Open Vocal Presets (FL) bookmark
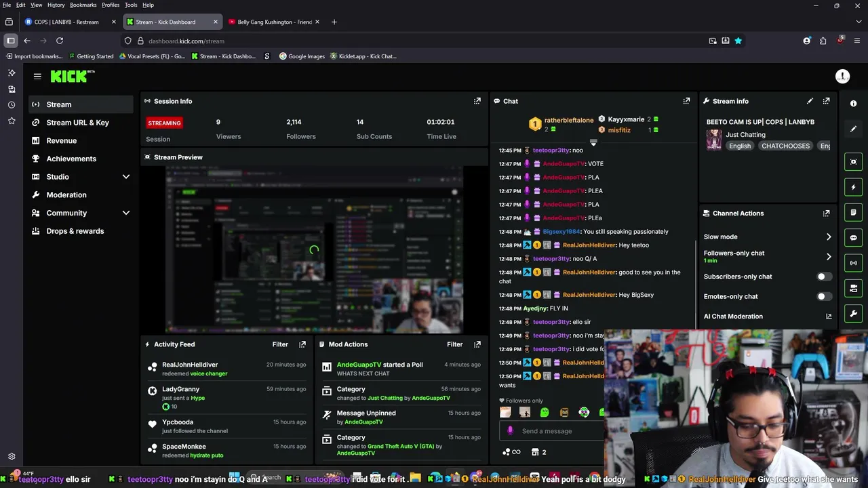 click(152, 56)
